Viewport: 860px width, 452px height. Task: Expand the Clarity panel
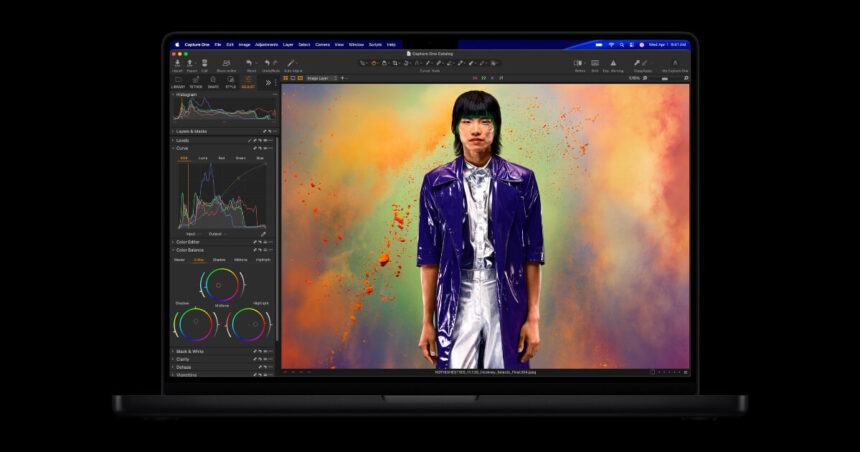click(173, 359)
